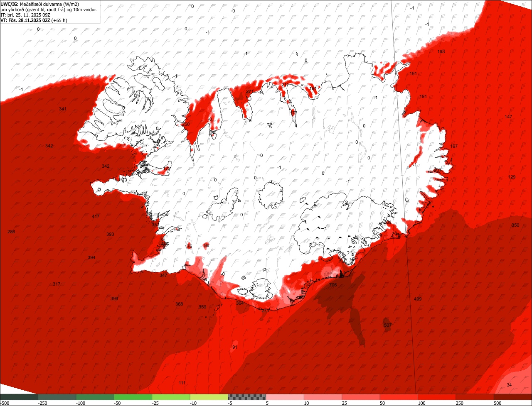Click the map value 341

coord(63,109)
